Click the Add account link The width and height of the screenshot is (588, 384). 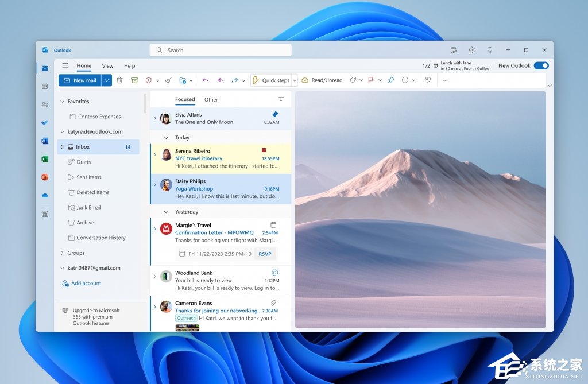86,284
